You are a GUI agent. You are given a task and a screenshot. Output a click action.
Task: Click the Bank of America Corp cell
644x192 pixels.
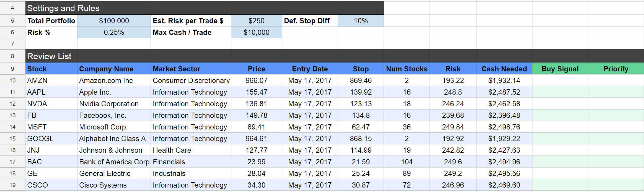coord(114,162)
